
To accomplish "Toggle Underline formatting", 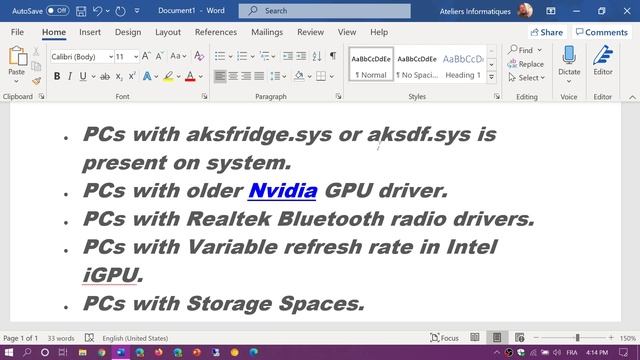I will click(83, 76).
